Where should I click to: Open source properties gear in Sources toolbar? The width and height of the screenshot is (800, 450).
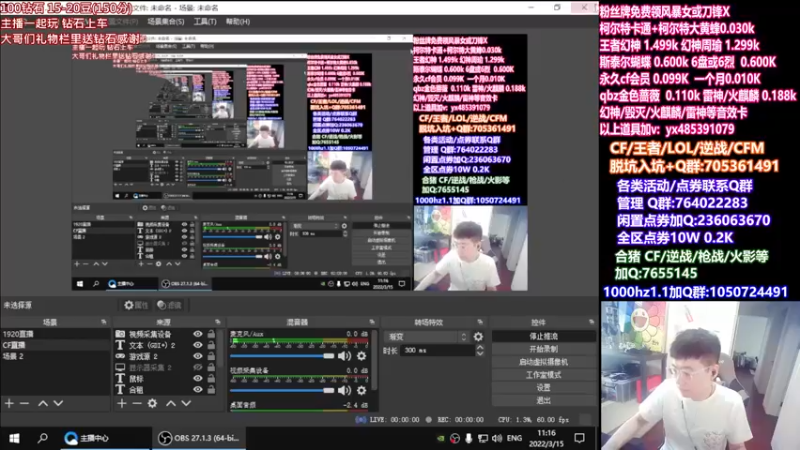coord(153,404)
